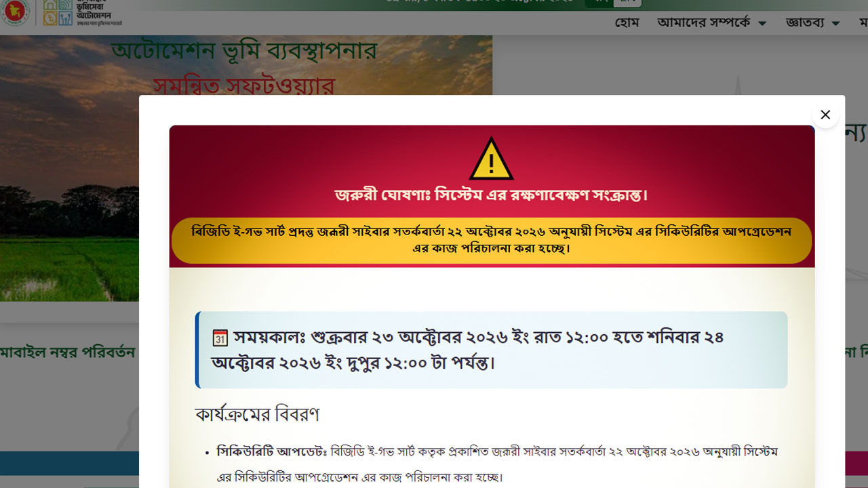This screenshot has width=868, height=488.
Task: Close the urgent notice popup
Action: (825, 115)
